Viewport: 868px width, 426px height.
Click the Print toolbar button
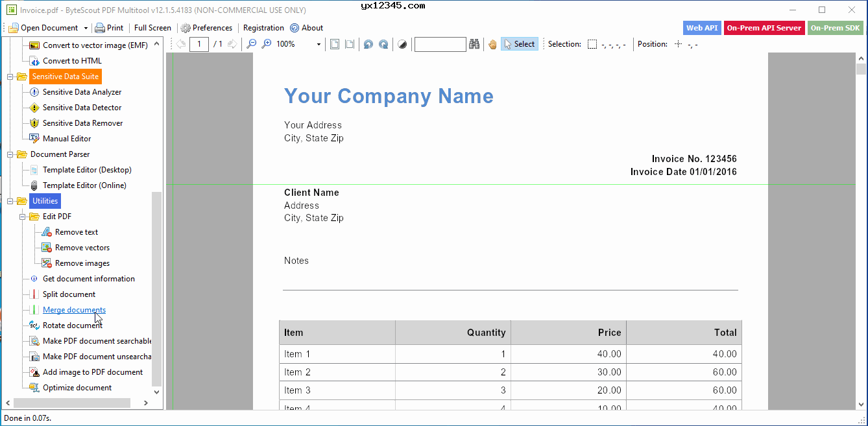[109, 28]
